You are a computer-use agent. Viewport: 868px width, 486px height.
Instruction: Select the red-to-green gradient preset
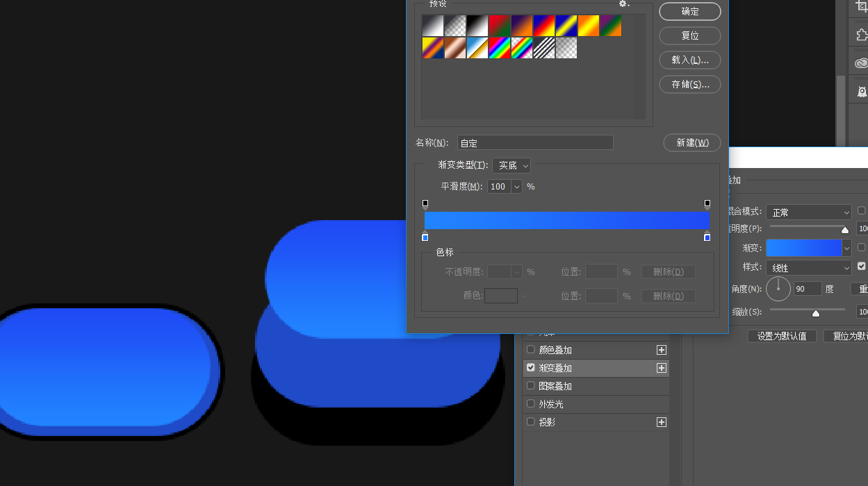click(500, 26)
